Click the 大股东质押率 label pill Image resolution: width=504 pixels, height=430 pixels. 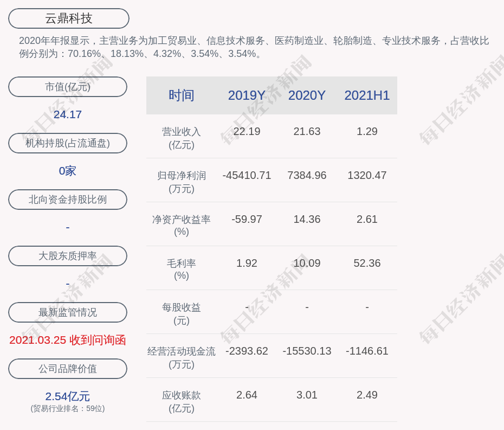(x=68, y=256)
